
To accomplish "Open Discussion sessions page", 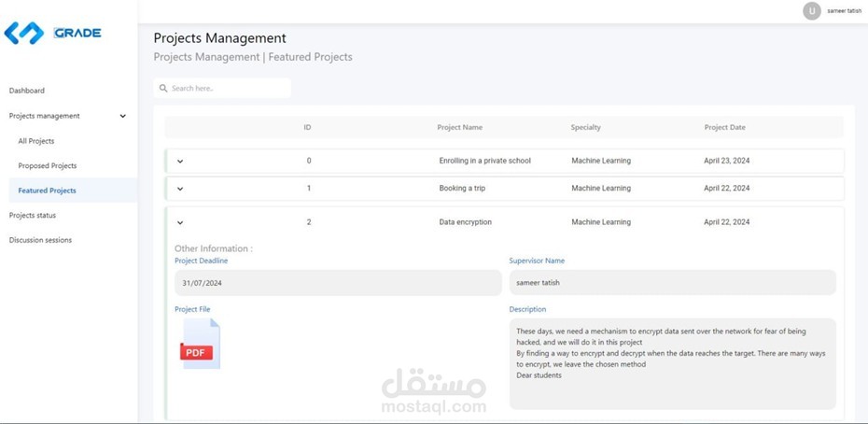I will coord(40,240).
